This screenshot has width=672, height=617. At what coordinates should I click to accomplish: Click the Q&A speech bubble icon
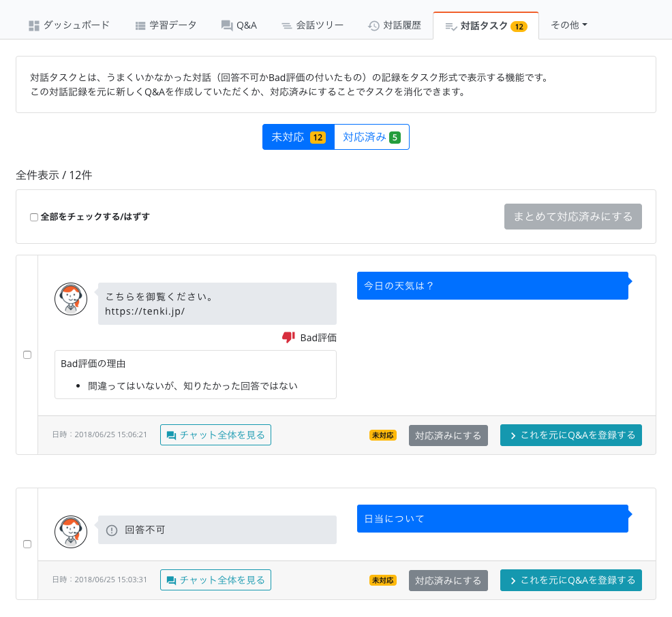227,26
